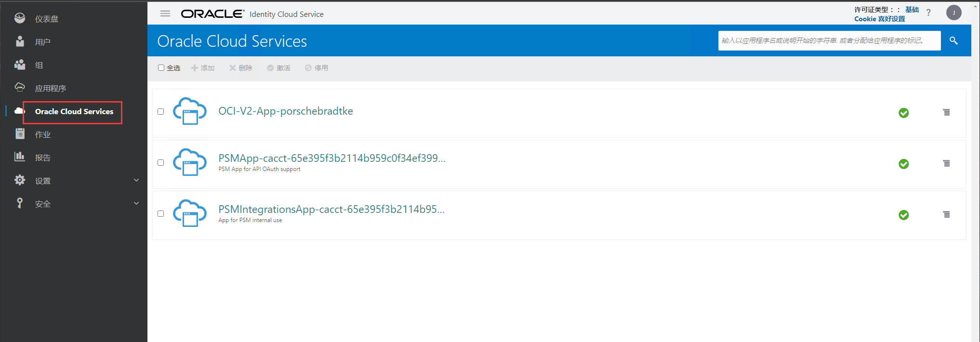
Task: Select Oracle Cloud Services in sidebar
Action: coord(74,111)
